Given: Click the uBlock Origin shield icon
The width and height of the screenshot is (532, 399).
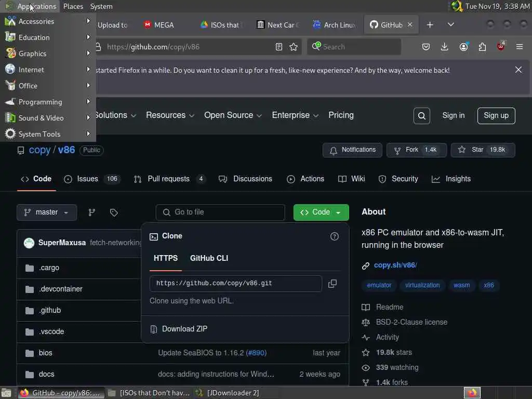Looking at the screenshot, I should click(x=501, y=46).
